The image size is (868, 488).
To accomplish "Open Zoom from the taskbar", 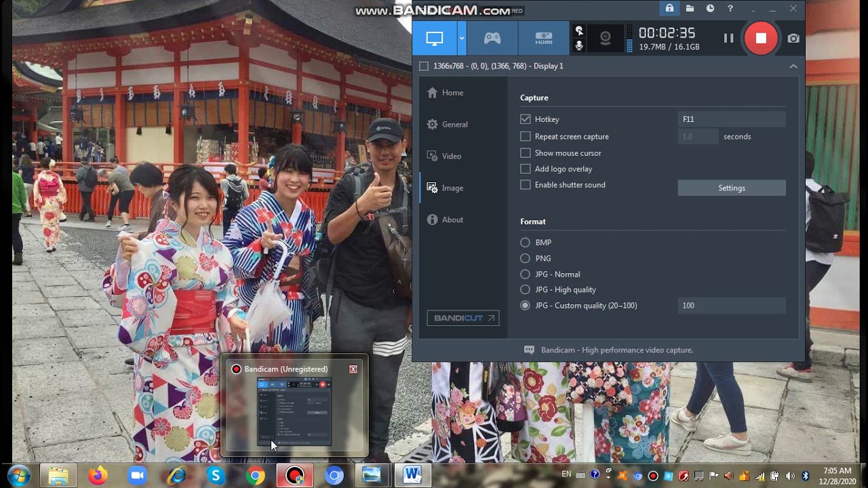I will (137, 476).
